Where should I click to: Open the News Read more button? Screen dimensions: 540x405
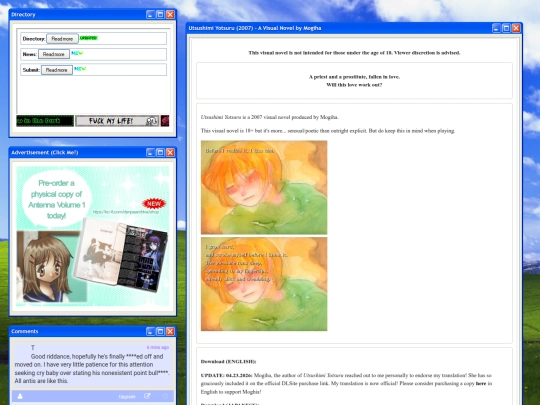click(54, 54)
